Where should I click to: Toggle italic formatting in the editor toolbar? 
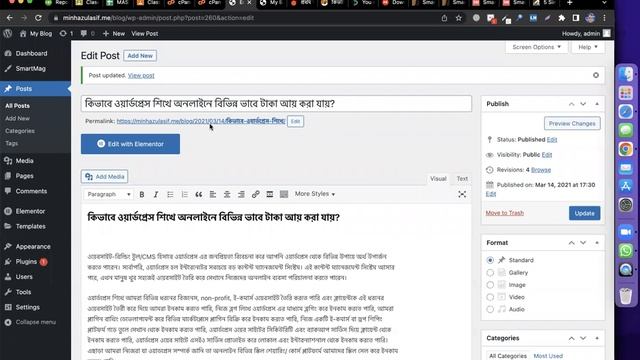pos(156,194)
